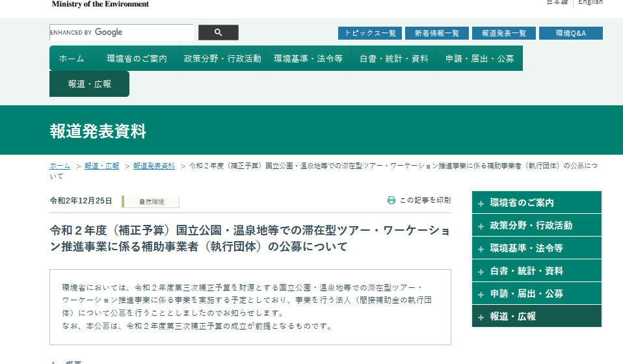Open 白書・統計・資料 in navigation bar
623x364 pixels.
pos(394,58)
